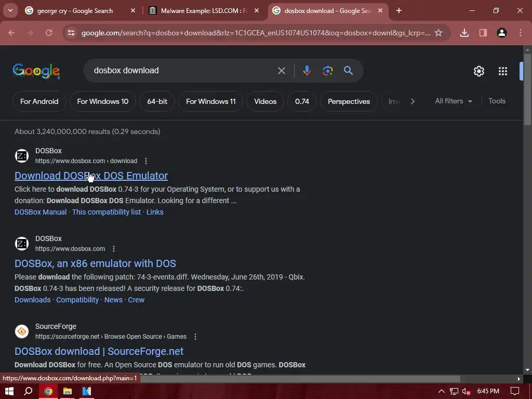Open more options for SourceForge result
The width and height of the screenshot is (532, 399).
tap(195, 337)
